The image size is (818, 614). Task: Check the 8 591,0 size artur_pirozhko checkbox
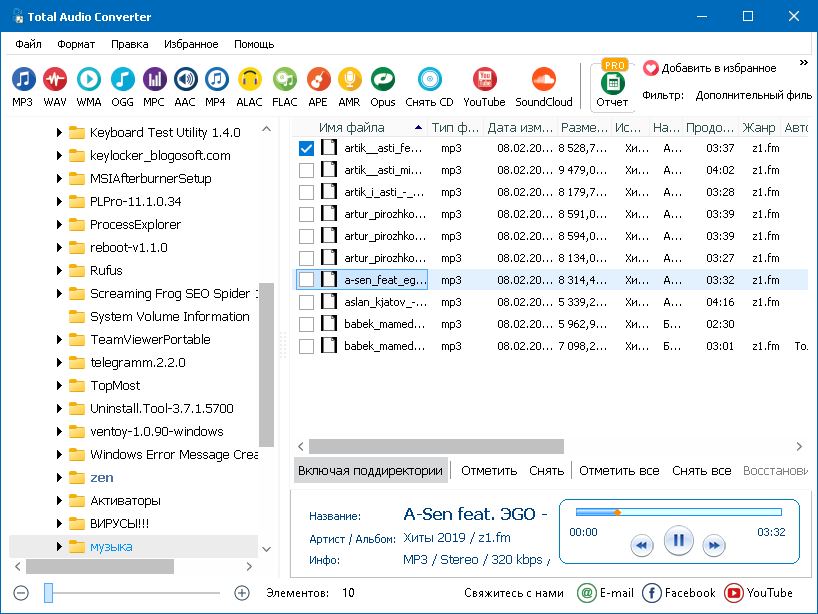coord(306,214)
